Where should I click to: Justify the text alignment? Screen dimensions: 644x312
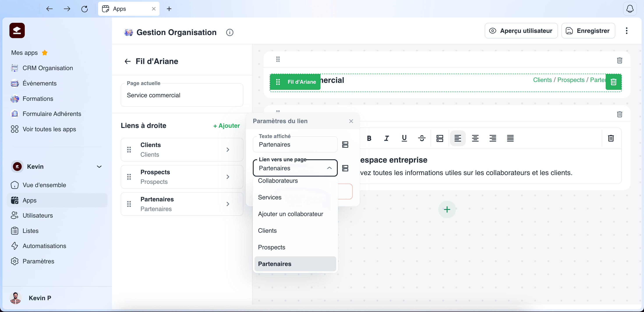click(x=510, y=138)
